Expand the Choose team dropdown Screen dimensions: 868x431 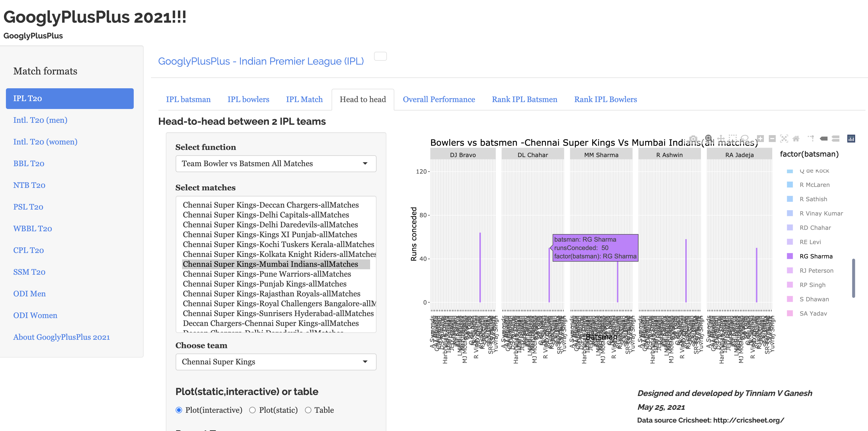pyautogui.click(x=276, y=362)
